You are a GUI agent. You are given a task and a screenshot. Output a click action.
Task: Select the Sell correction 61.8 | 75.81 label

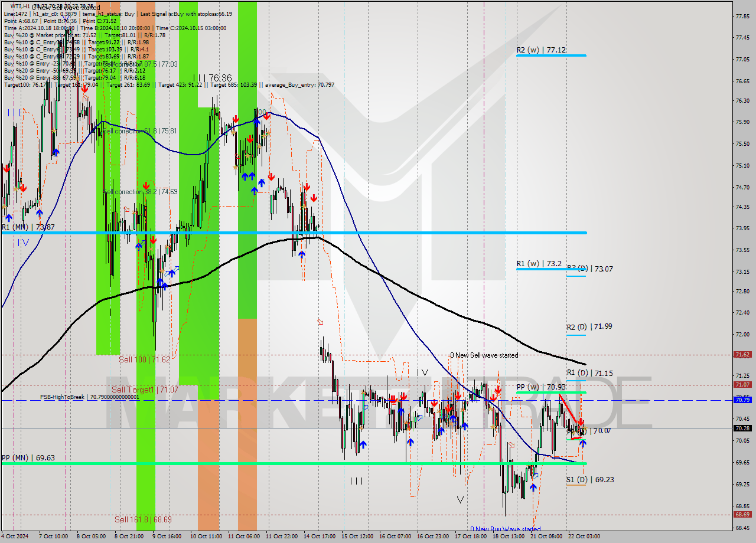(139, 130)
